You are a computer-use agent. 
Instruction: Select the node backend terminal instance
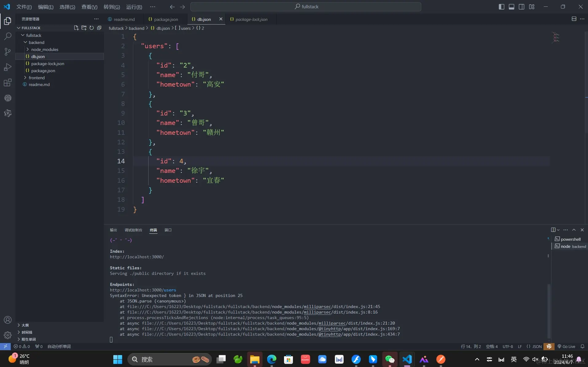570,246
